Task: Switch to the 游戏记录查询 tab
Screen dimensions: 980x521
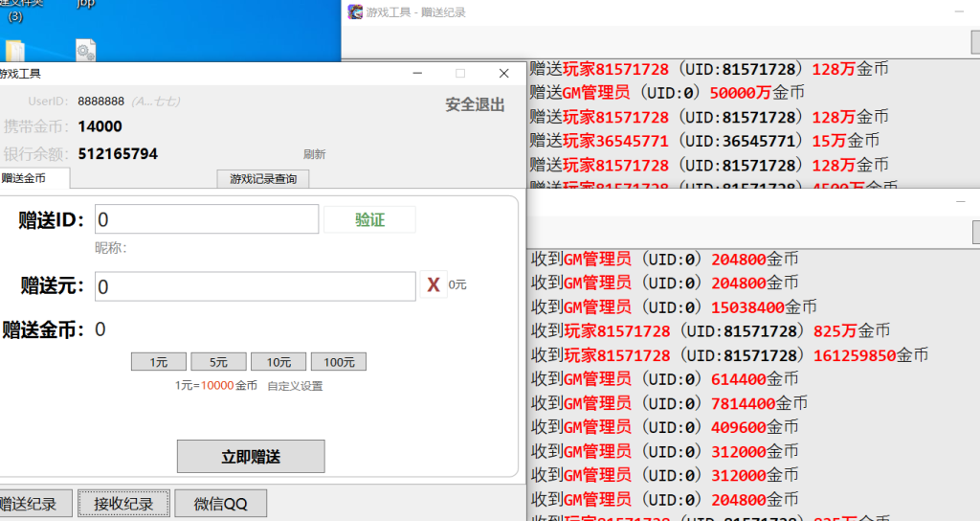Action: click(x=263, y=179)
